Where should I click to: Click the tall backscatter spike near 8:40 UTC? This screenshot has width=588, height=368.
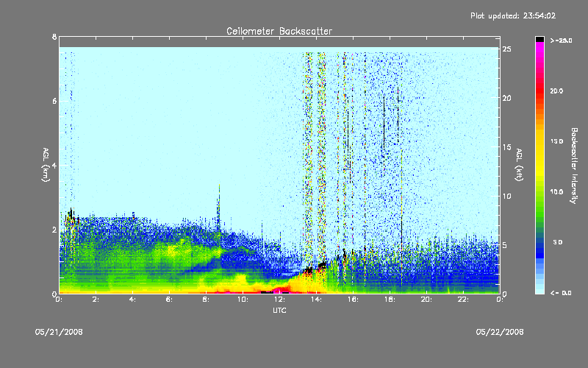(218, 208)
